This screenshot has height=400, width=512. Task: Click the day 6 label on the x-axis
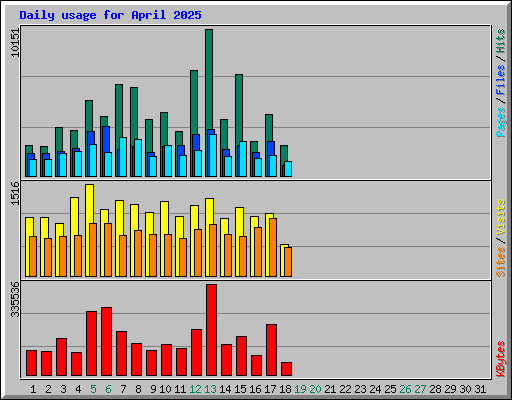point(108,389)
